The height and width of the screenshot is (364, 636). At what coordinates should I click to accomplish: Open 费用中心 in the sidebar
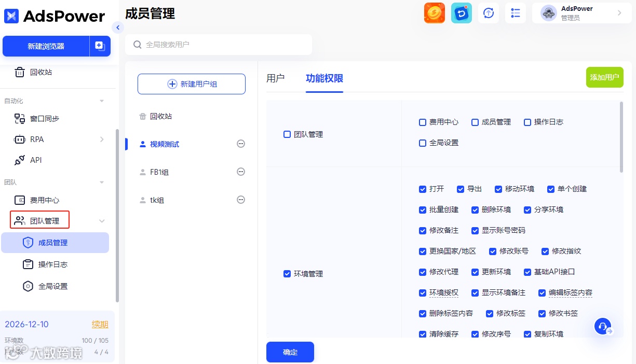coord(36,200)
